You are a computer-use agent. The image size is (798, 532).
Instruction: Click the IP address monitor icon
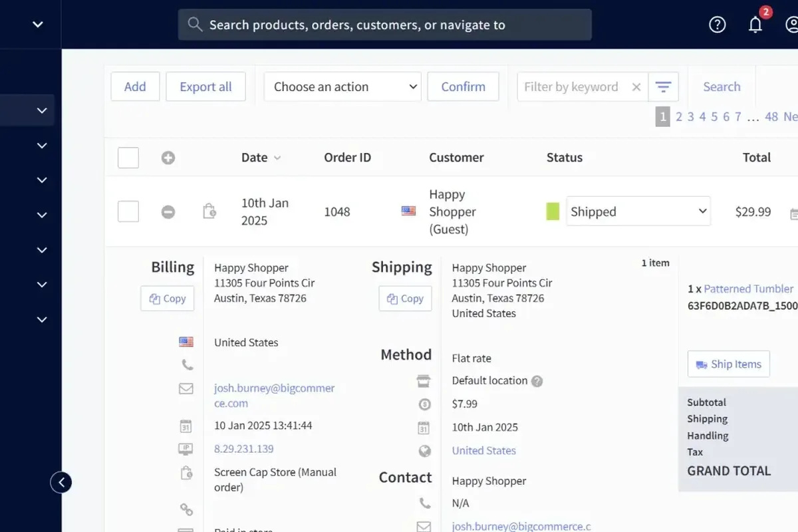point(186,449)
